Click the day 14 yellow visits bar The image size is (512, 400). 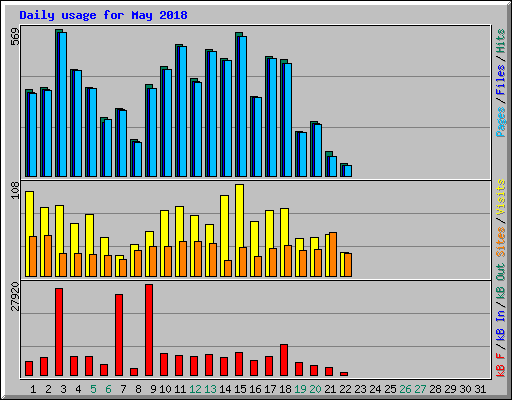(224, 236)
